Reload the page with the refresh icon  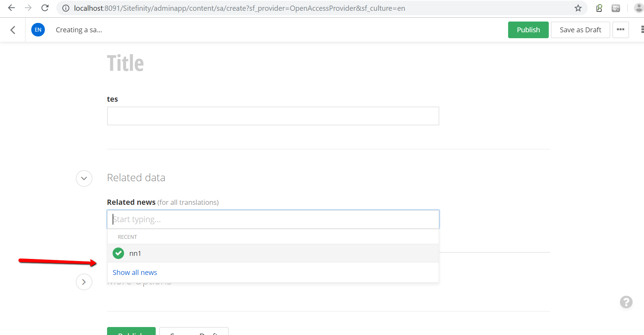pyautogui.click(x=45, y=8)
